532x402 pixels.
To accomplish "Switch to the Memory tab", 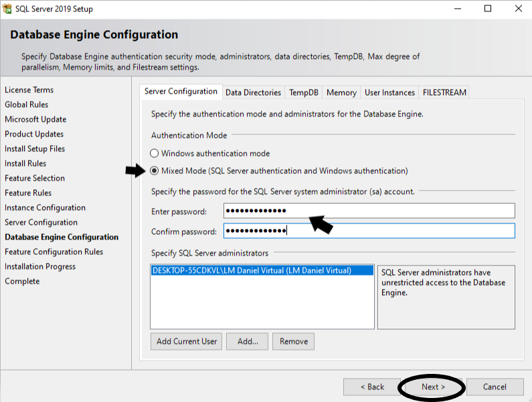I will [x=341, y=92].
